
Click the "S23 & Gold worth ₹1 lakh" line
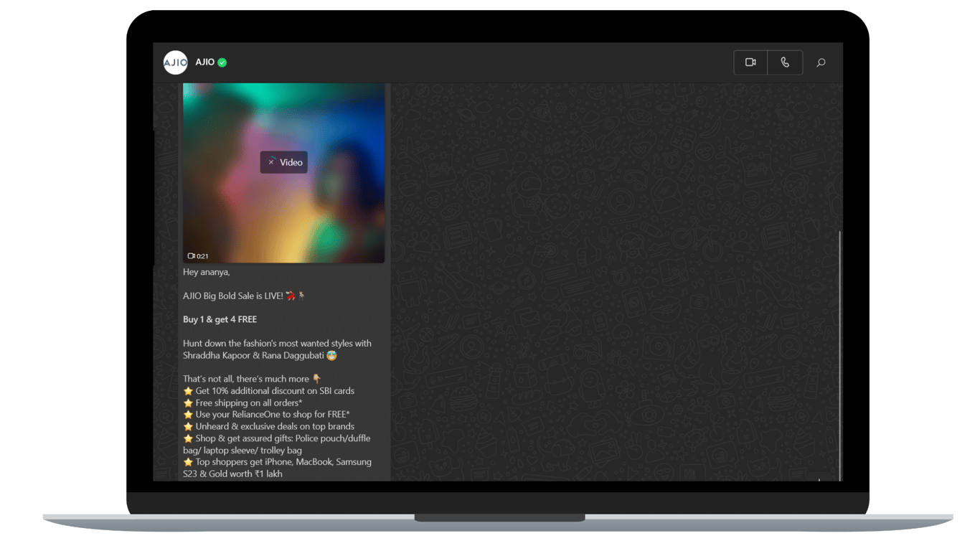click(232, 474)
